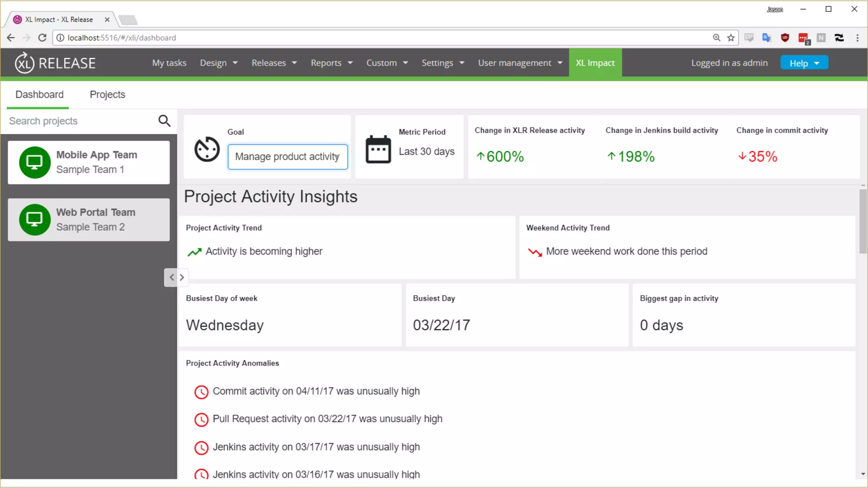Collapse sidebar with left chevron
The width and height of the screenshot is (868, 488).
(x=172, y=277)
